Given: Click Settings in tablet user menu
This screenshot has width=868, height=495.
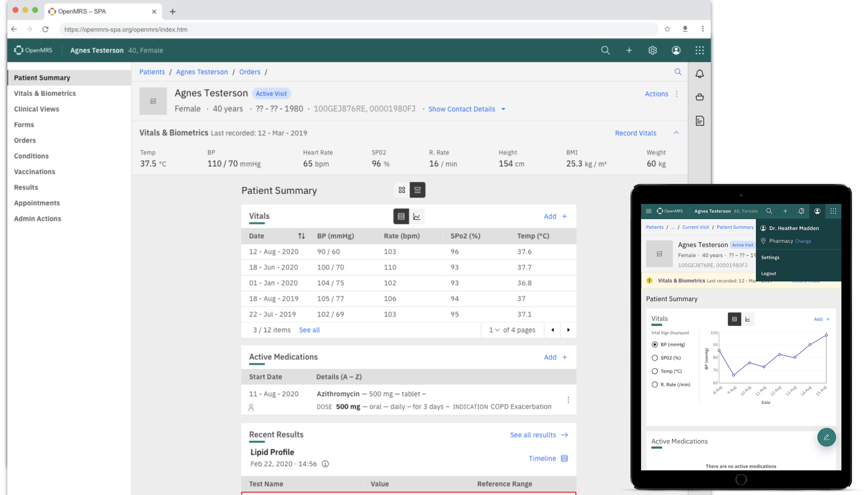Looking at the screenshot, I should pyautogui.click(x=770, y=257).
